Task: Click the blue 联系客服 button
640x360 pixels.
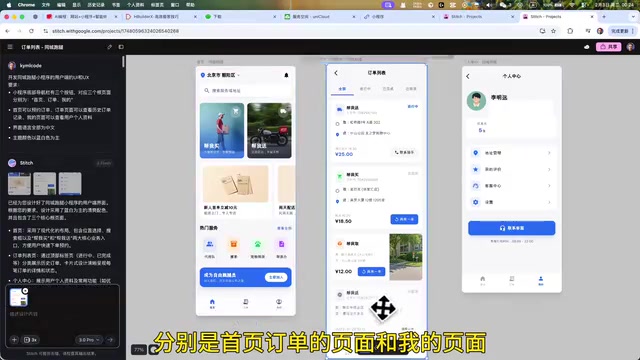Action: [x=511, y=228]
